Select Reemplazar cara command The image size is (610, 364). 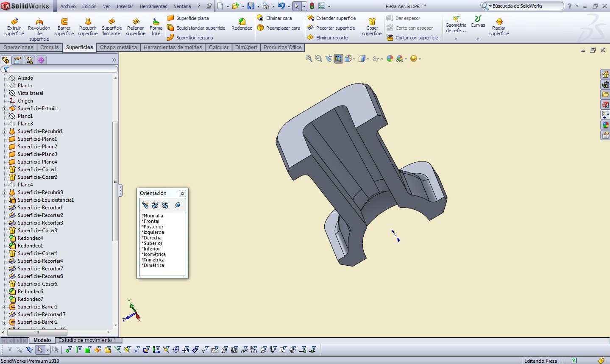tap(279, 28)
